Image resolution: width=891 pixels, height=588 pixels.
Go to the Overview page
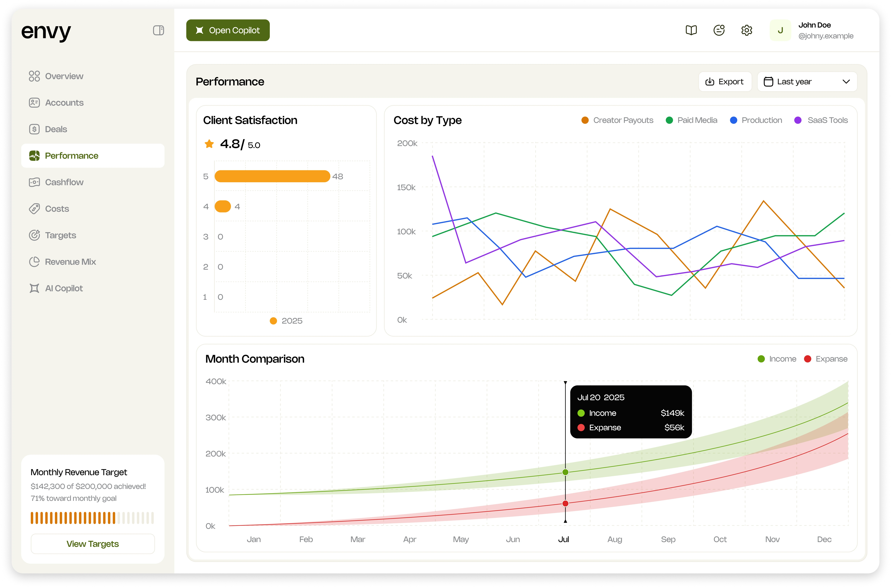coord(93,76)
